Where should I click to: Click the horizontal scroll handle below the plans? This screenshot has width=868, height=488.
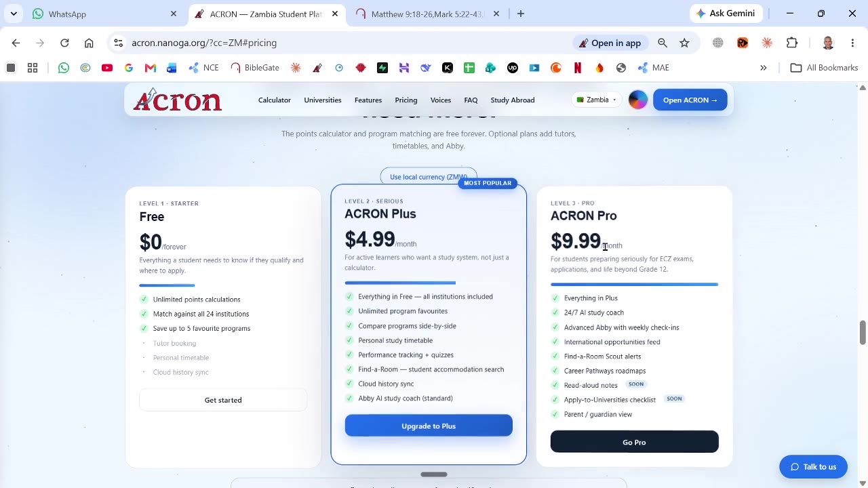pos(434,474)
